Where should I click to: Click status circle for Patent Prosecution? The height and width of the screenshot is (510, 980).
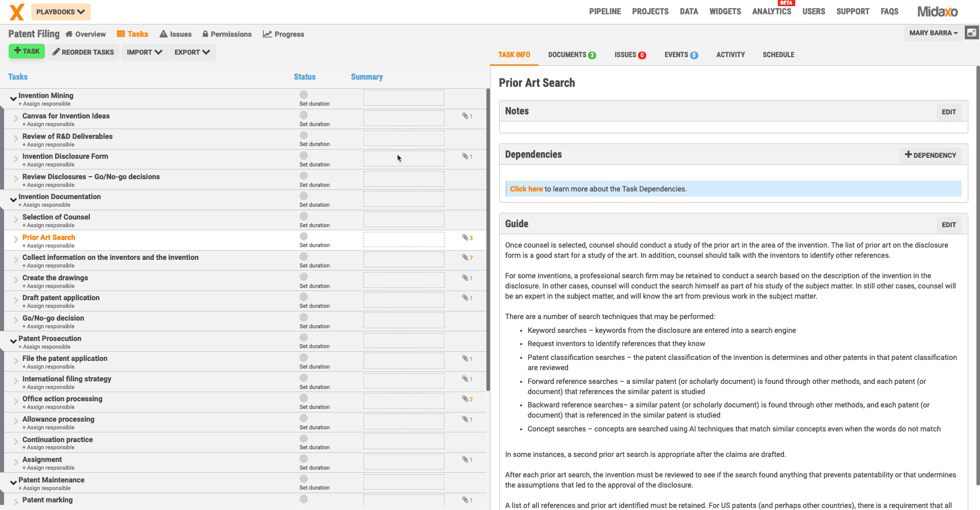click(x=304, y=337)
